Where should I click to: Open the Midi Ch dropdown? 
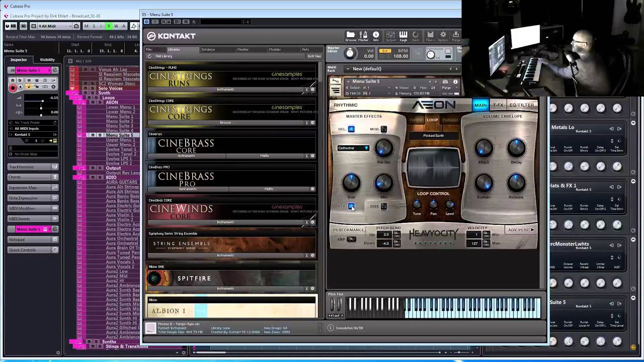click(x=368, y=94)
